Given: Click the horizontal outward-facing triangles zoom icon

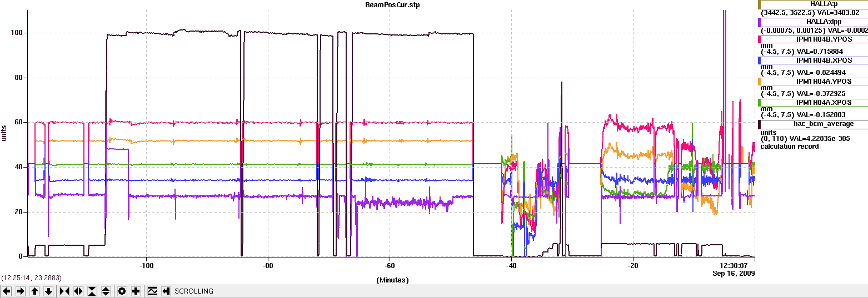Looking at the screenshot, I should 78,291.
